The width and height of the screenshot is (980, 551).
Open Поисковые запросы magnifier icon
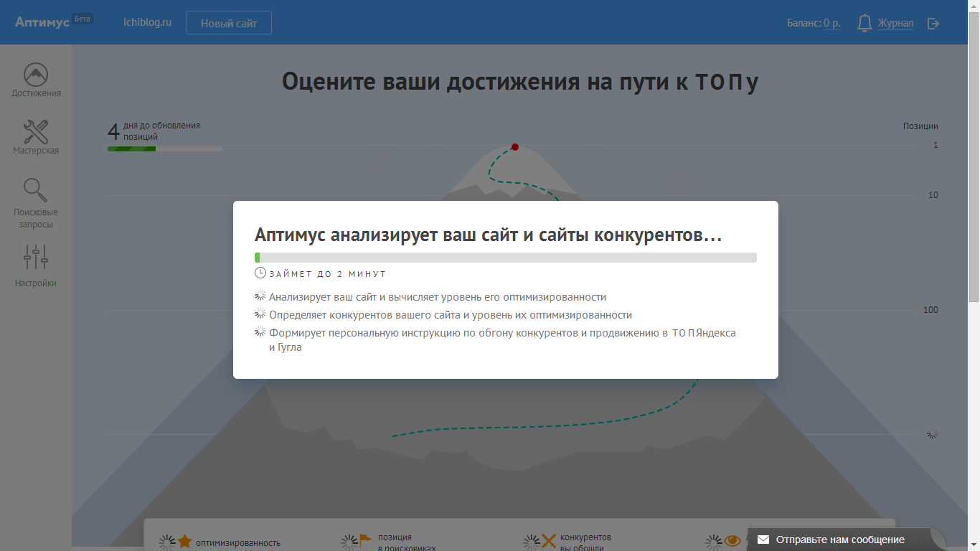click(x=36, y=190)
